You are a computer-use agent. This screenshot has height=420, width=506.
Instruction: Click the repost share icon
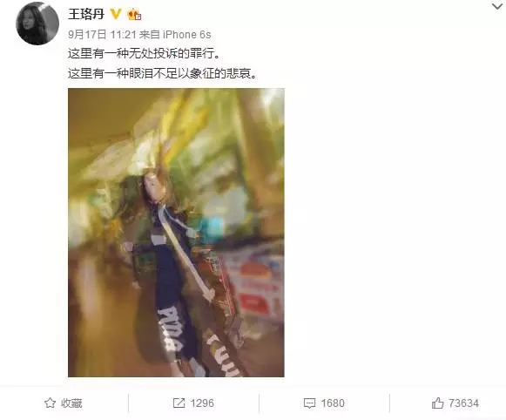179,403
